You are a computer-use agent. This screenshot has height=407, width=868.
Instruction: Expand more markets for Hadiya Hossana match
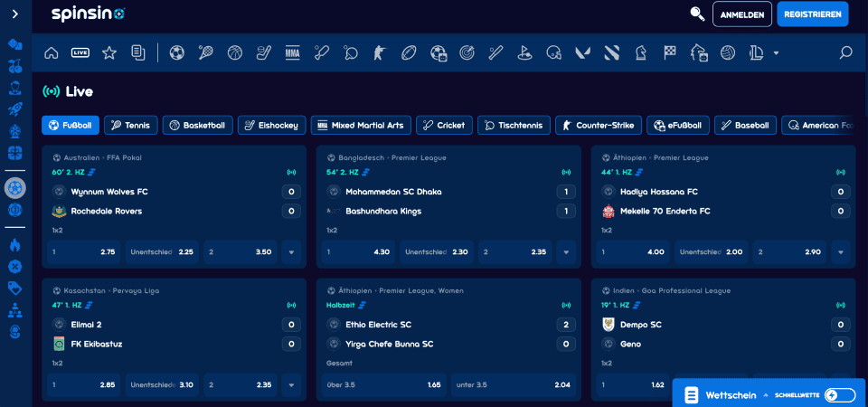(840, 251)
